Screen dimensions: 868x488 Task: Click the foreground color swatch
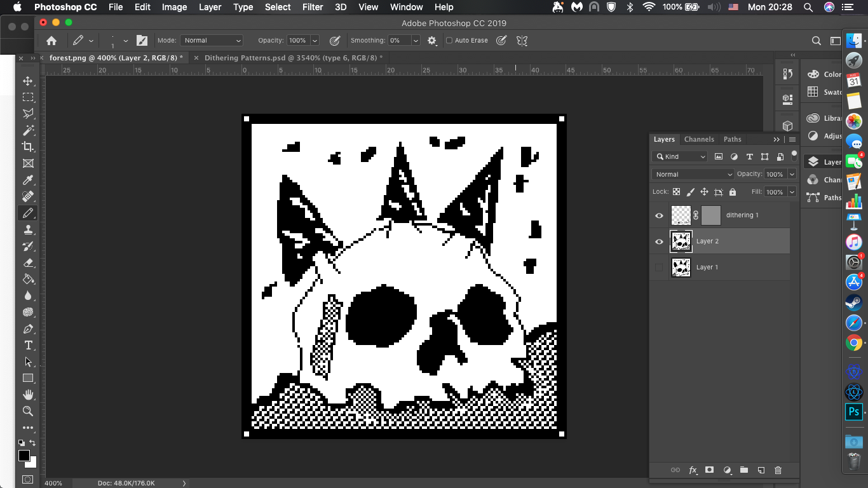24,456
